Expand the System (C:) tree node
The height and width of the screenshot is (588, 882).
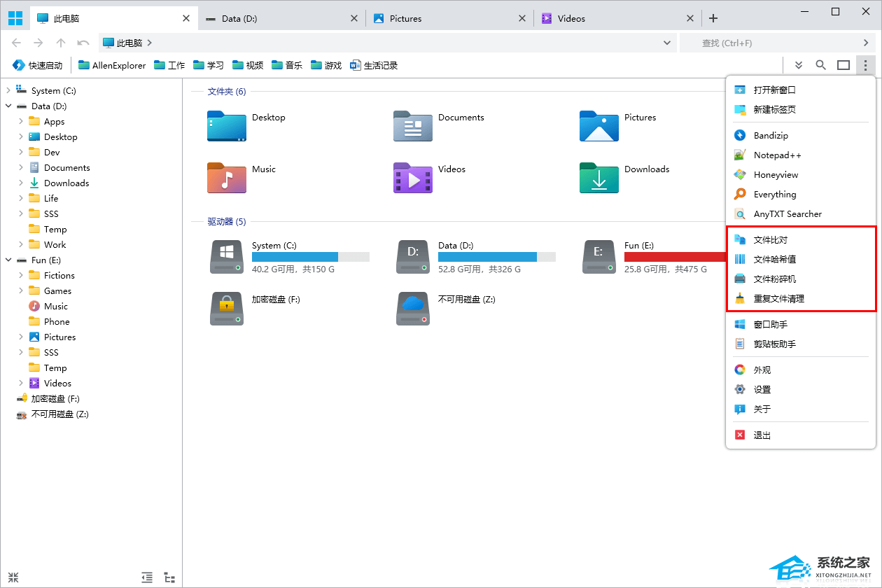click(8, 90)
